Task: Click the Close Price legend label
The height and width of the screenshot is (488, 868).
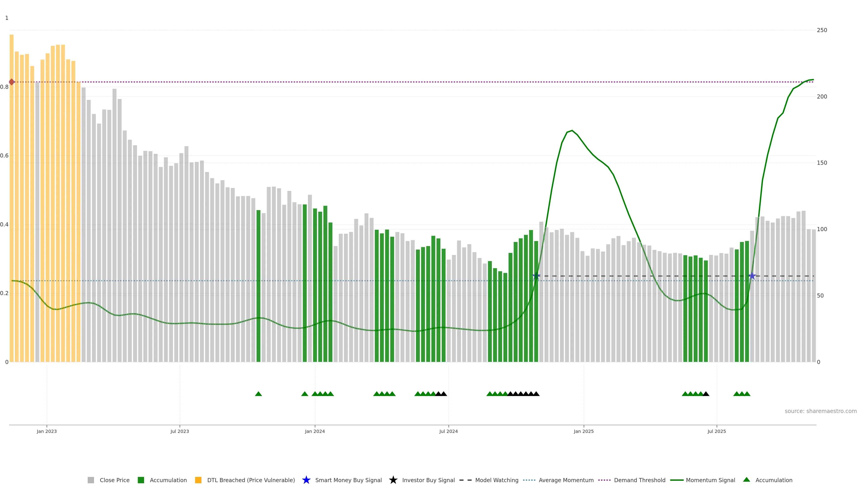Action: pyautogui.click(x=115, y=480)
